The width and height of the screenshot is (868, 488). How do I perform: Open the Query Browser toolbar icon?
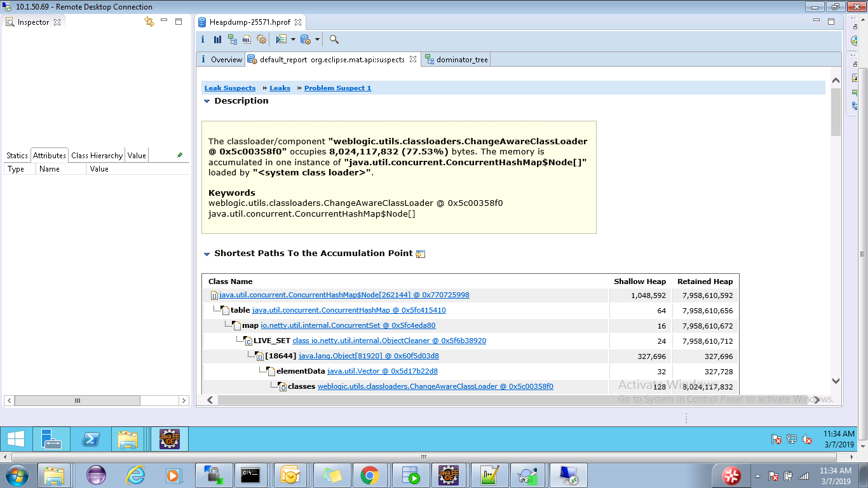click(x=281, y=39)
